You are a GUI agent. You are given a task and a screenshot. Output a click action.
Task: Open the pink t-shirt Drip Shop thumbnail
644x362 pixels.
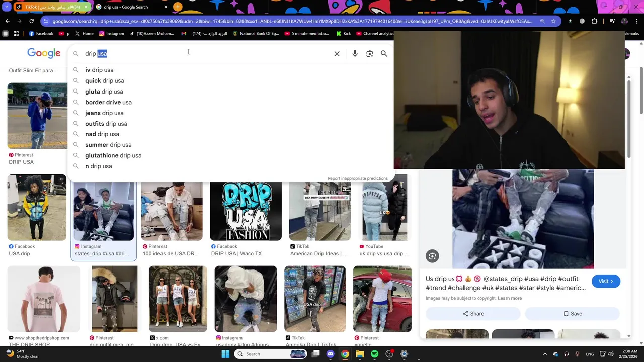pyautogui.click(x=44, y=299)
